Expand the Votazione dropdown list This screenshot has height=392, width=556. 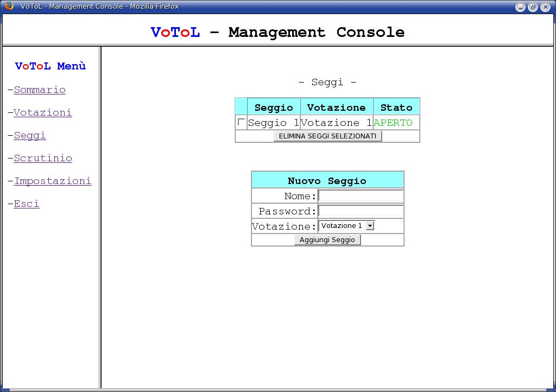point(370,226)
